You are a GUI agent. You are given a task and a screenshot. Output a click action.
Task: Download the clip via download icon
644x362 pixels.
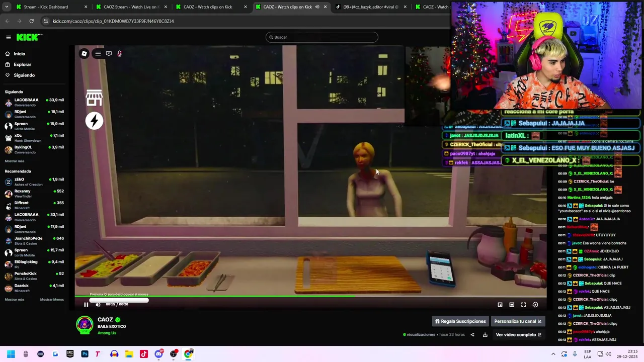tap(485, 335)
